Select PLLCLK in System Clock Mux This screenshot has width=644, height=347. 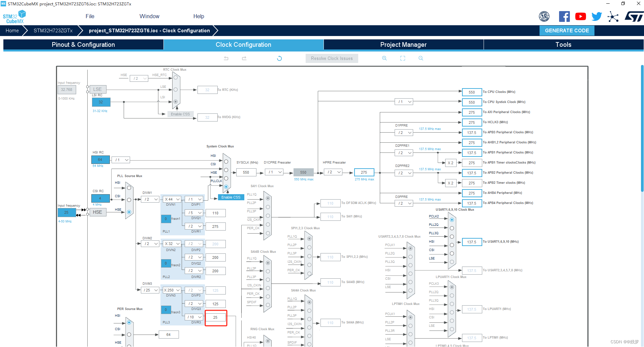pos(226,187)
